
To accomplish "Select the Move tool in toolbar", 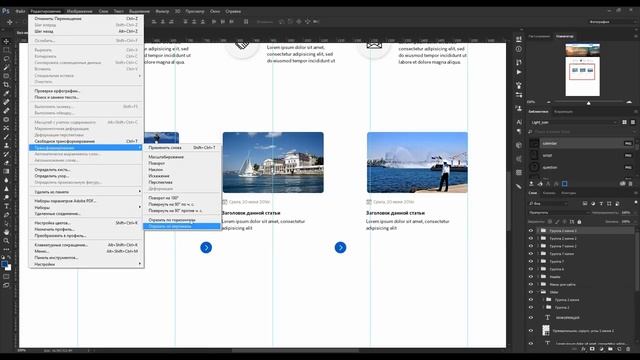I will pos(6,41).
